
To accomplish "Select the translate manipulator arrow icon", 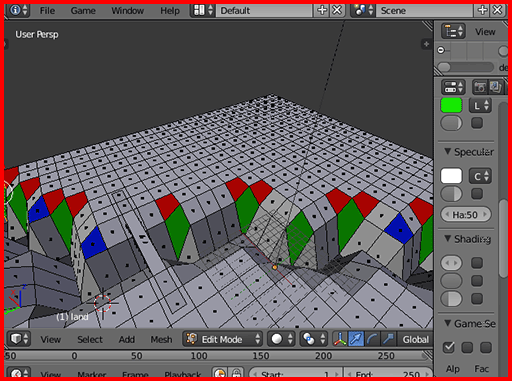I will coord(355,339).
